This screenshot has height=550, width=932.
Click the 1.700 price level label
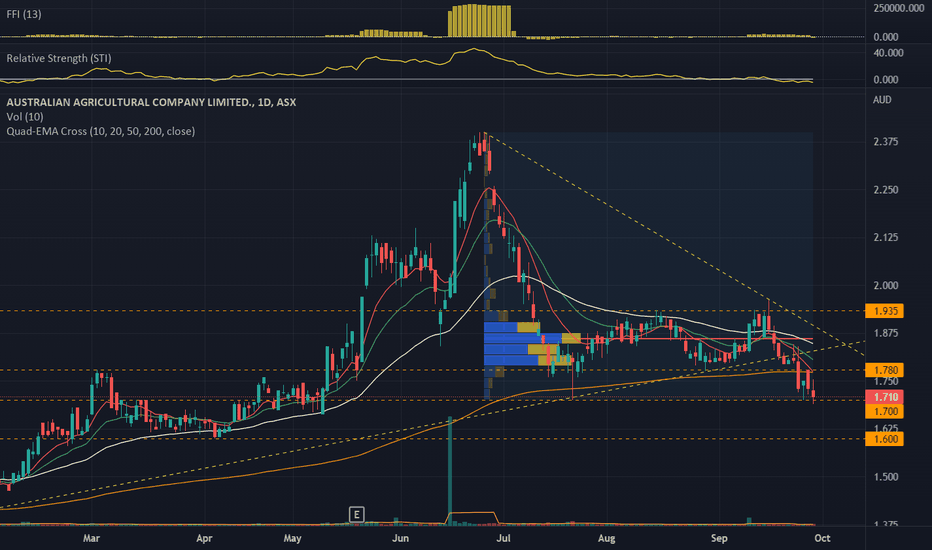884,411
